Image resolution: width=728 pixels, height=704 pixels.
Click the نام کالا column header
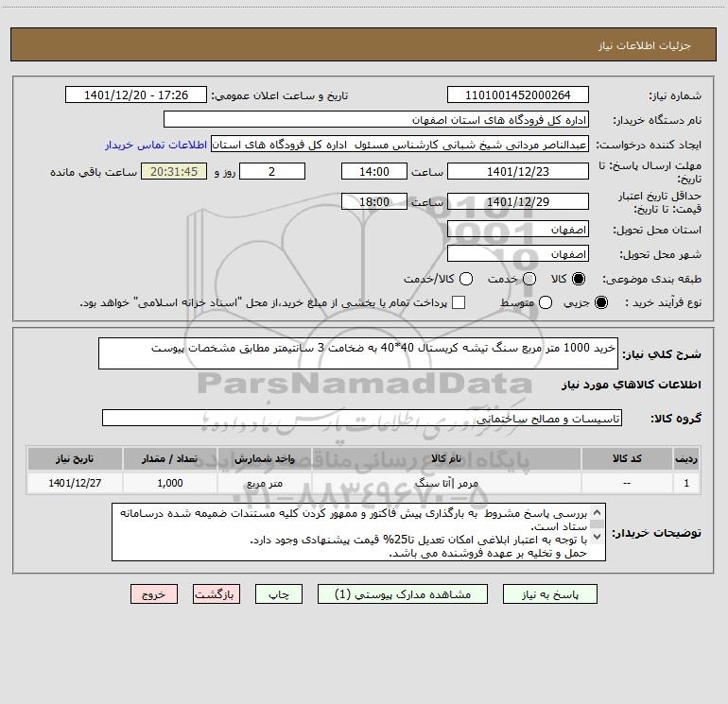(446, 458)
